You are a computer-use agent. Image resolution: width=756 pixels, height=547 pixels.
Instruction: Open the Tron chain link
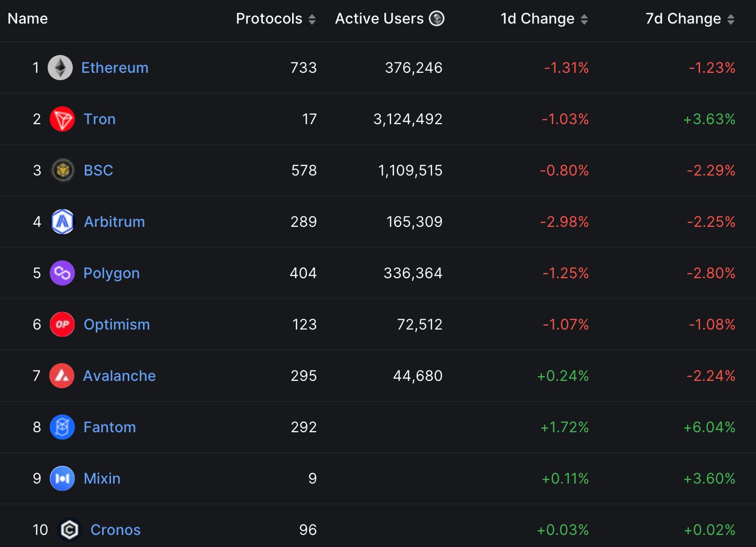pyautogui.click(x=99, y=119)
